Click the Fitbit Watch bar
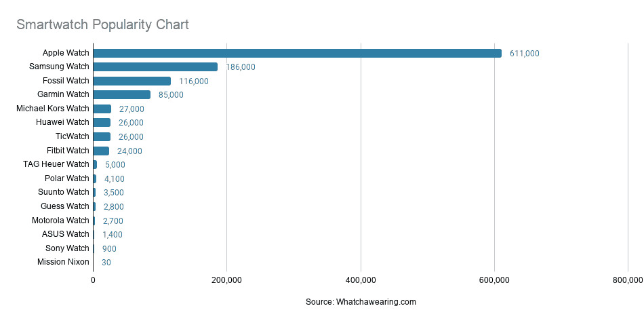 coord(102,151)
